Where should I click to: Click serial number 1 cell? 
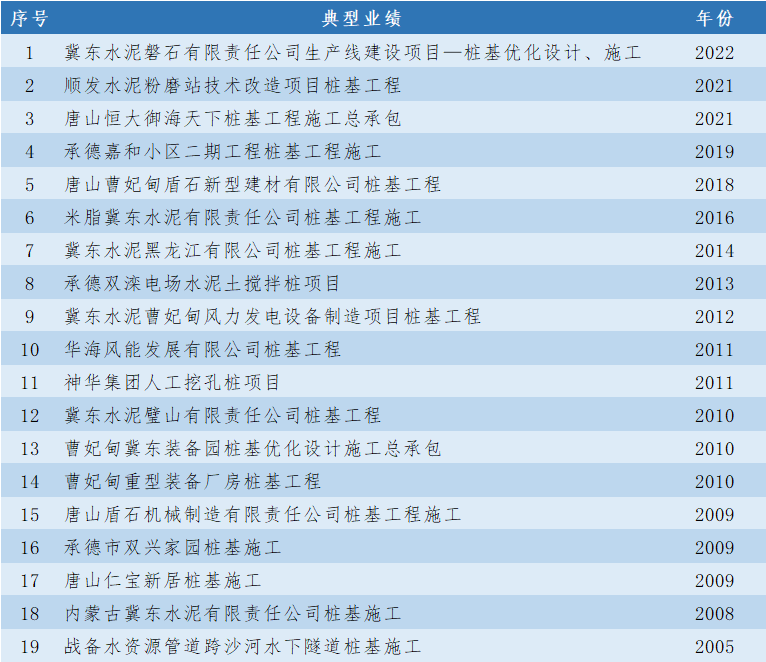click(x=29, y=53)
